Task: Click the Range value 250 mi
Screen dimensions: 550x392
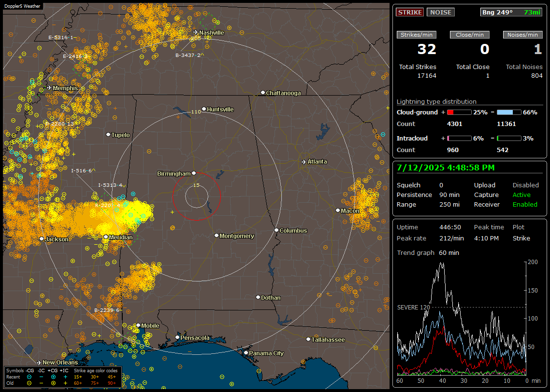Action: [449, 204]
